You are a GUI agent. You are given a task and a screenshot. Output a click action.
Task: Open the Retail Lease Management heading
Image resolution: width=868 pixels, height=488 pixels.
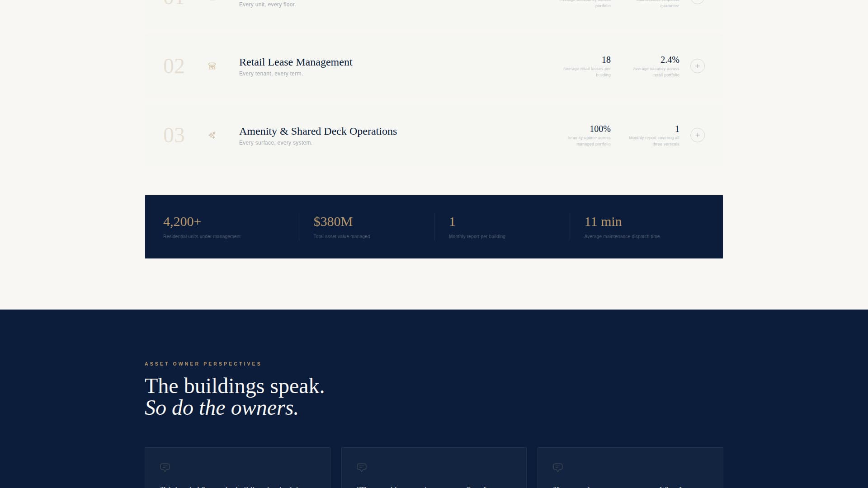pos(295,62)
